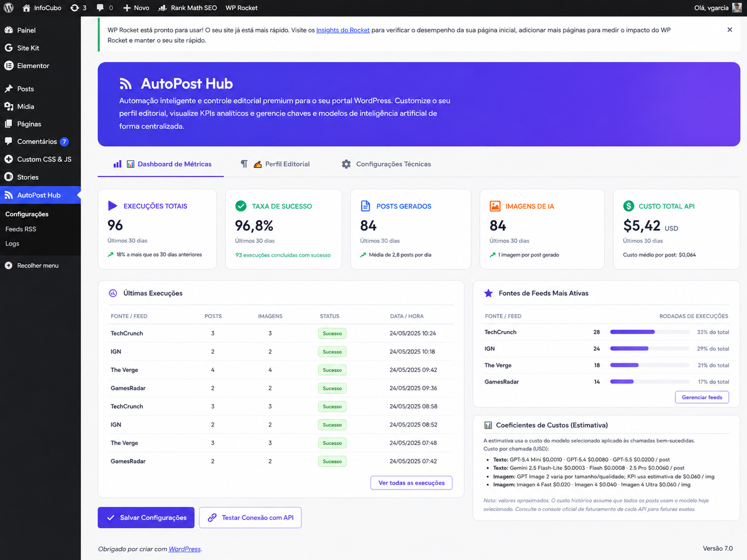The width and height of the screenshot is (747, 560).
Task: Click the Elementor icon in sidebar
Action: pos(9,65)
